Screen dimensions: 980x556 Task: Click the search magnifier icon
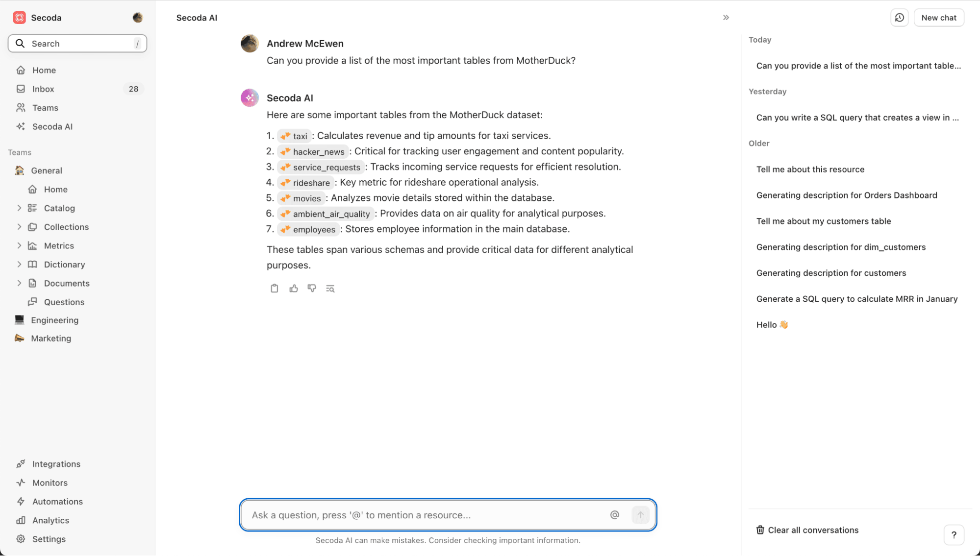click(20, 44)
